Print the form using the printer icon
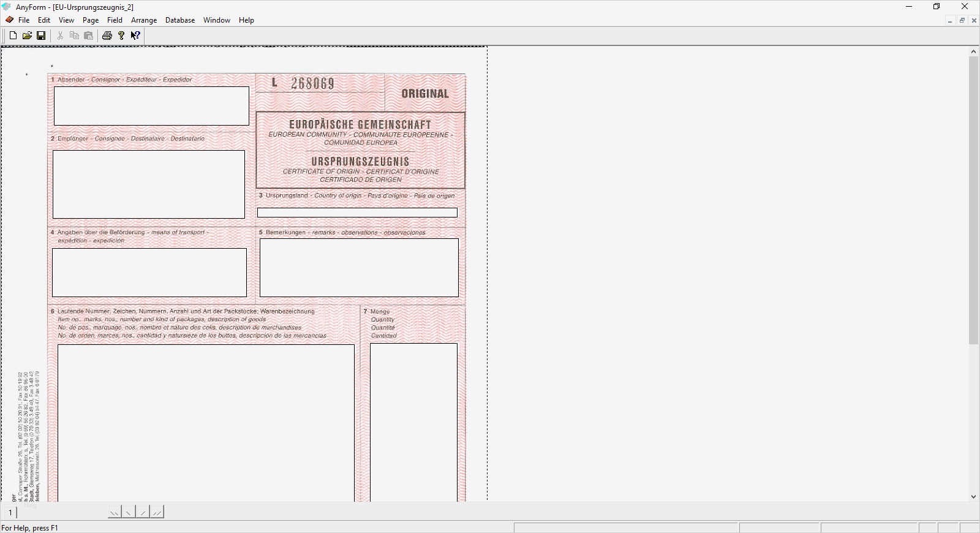This screenshot has width=980, height=533. (107, 36)
